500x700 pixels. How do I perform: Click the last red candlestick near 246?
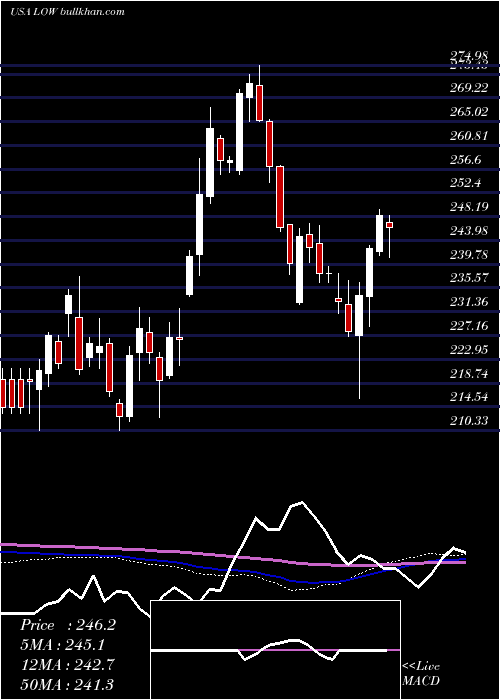point(389,225)
